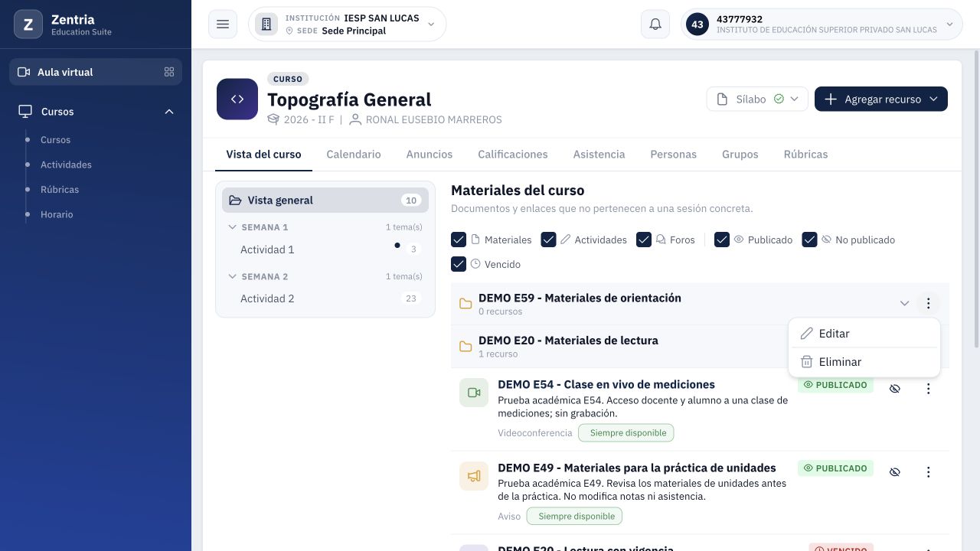This screenshot has height=551, width=980.
Task: Switch to the Calendario tab
Action: [x=354, y=154]
